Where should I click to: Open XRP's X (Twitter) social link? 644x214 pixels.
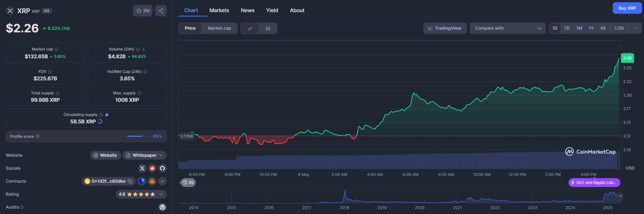pos(142,168)
